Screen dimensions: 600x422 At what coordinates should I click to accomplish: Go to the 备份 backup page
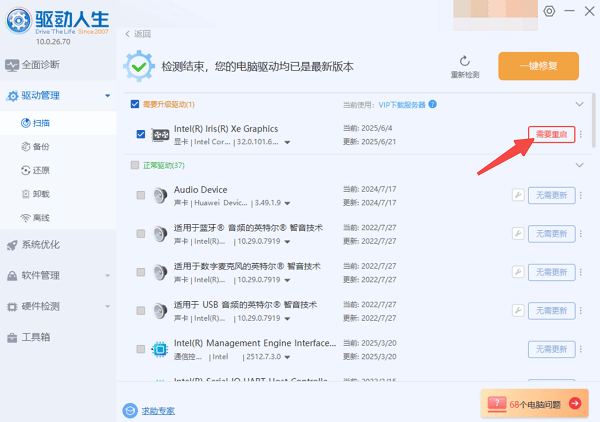[35, 147]
